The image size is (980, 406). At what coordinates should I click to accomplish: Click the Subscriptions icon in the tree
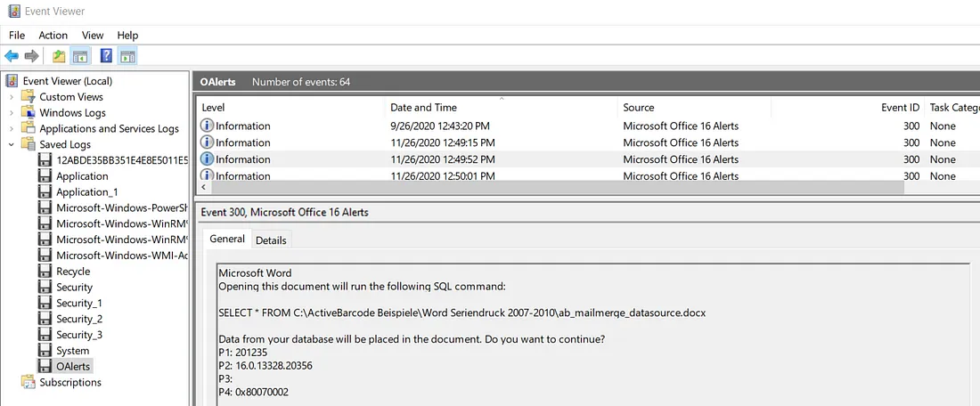(29, 382)
